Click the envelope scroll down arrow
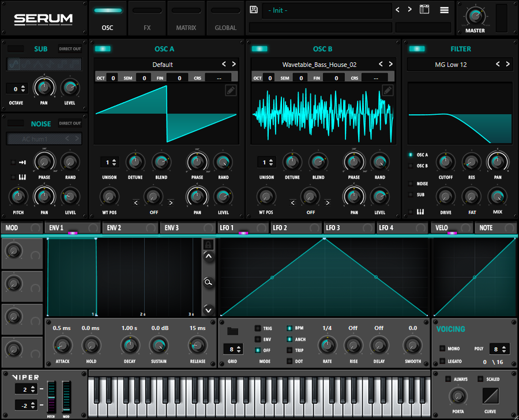The height and width of the screenshot is (420, 519). click(208, 310)
